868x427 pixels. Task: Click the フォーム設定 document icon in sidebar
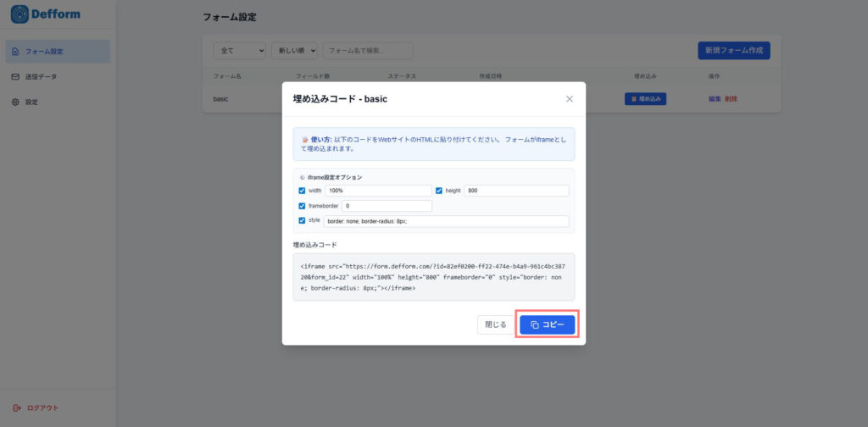(x=15, y=52)
